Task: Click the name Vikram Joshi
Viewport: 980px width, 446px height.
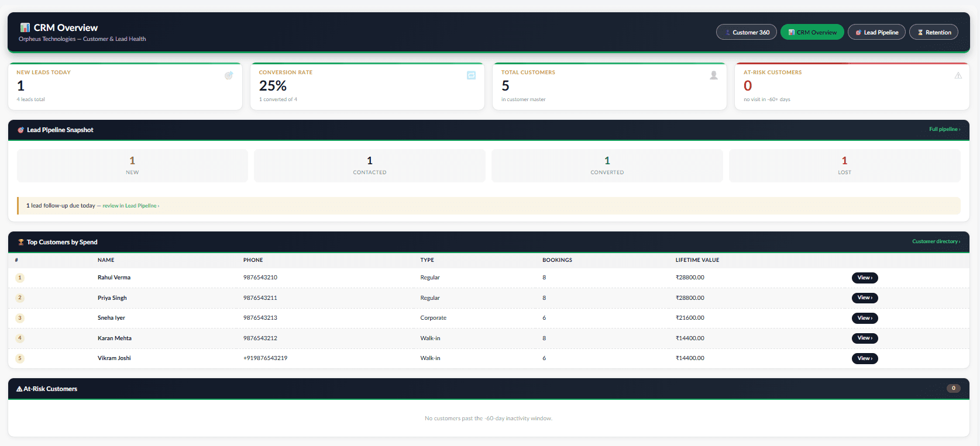Action: pyautogui.click(x=114, y=358)
